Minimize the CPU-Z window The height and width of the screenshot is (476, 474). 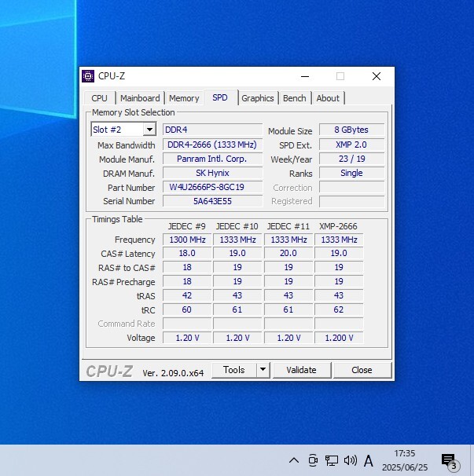(x=305, y=76)
